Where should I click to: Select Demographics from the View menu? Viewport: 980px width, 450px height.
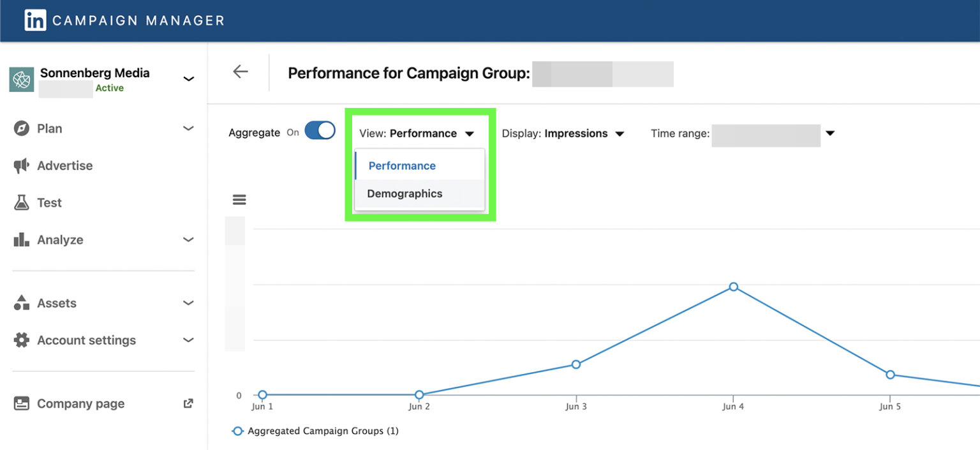pos(405,193)
